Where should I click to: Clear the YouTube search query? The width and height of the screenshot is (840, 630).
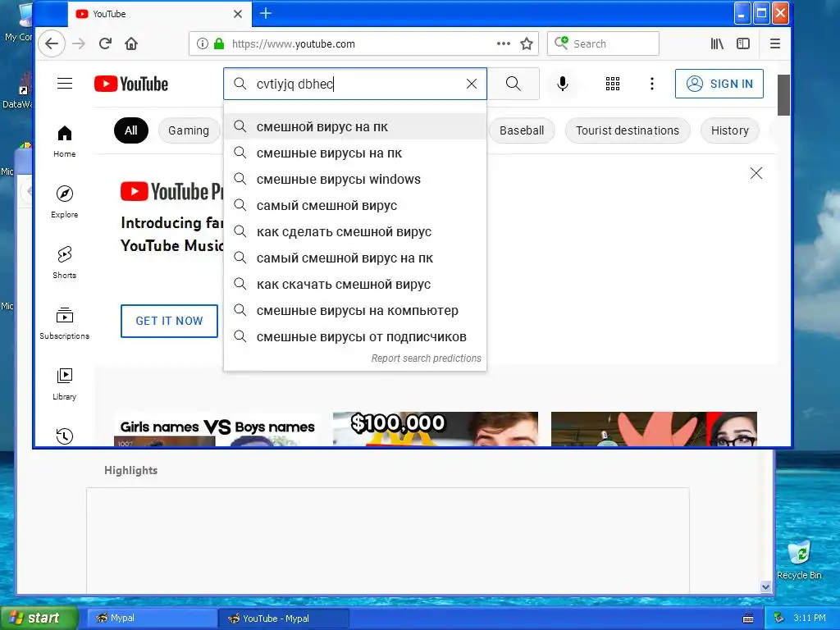(472, 84)
